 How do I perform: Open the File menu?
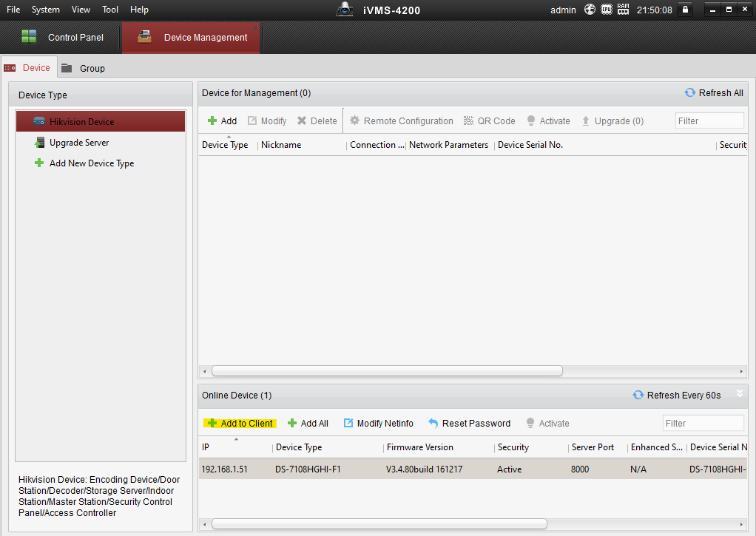point(13,10)
